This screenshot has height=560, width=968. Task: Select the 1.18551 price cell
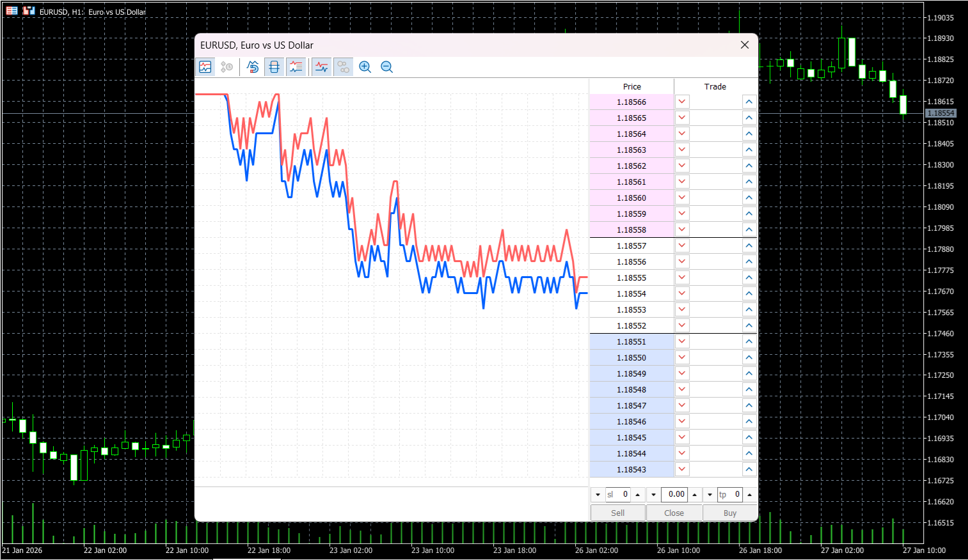tap(631, 341)
